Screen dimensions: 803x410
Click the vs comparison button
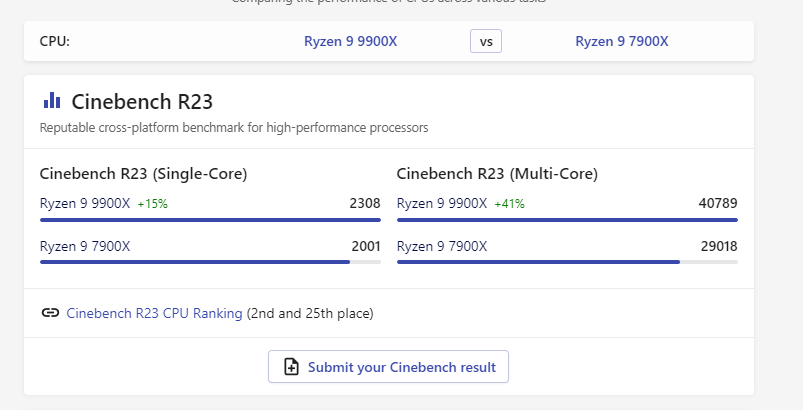486,41
